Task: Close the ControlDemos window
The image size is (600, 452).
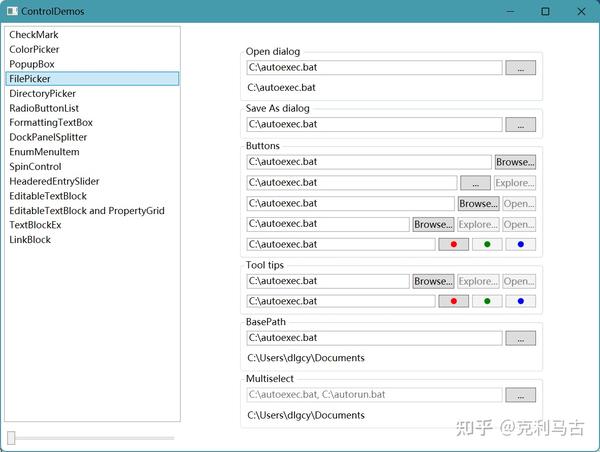Action: 581,11
